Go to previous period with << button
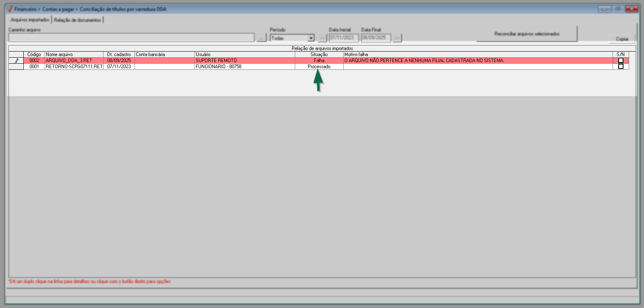The width and height of the screenshot is (644, 308). (322, 38)
